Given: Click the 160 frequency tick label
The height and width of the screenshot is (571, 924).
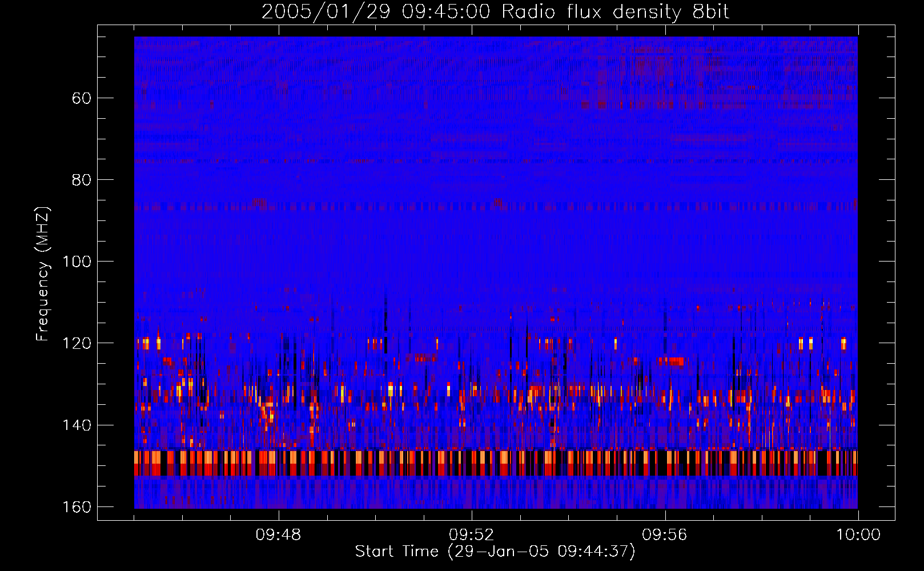Looking at the screenshot, I should 77,507.
